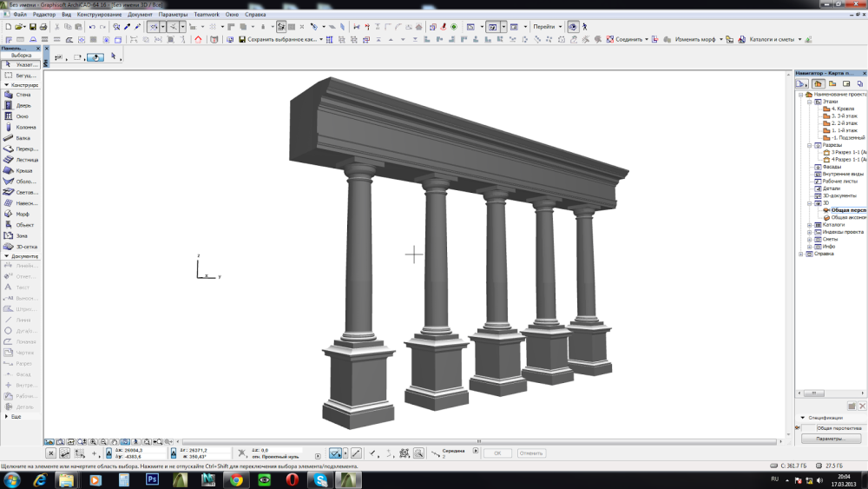
Task: Click the red house (home story) icon
Action: click(198, 39)
